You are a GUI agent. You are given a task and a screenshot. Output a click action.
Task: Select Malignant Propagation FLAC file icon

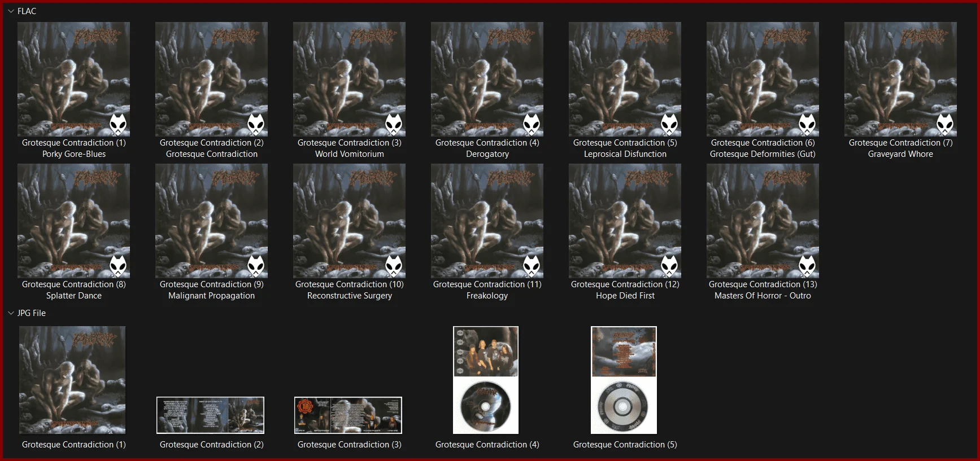point(212,221)
